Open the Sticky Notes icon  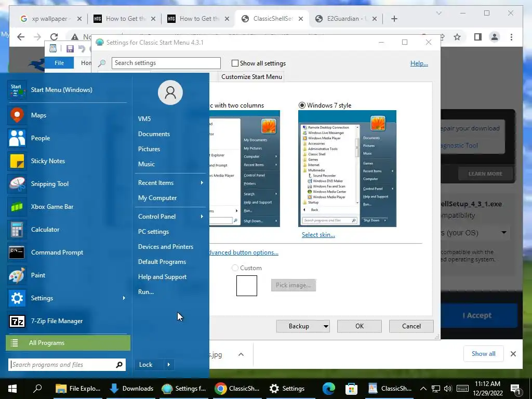(x=17, y=161)
